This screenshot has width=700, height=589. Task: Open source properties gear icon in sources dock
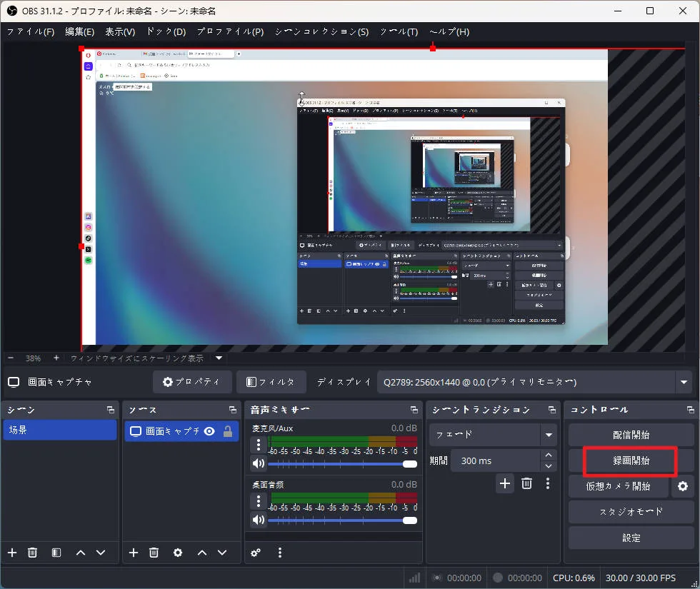click(x=178, y=553)
